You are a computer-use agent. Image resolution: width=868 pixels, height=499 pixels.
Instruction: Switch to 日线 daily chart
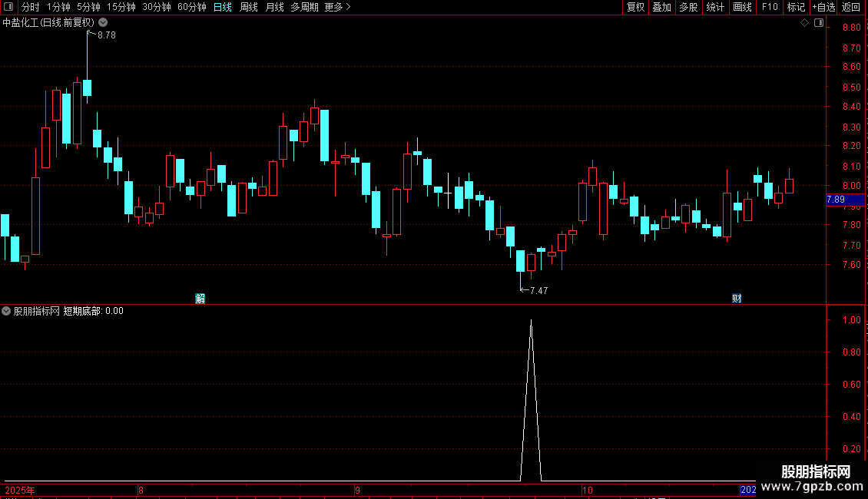click(223, 7)
